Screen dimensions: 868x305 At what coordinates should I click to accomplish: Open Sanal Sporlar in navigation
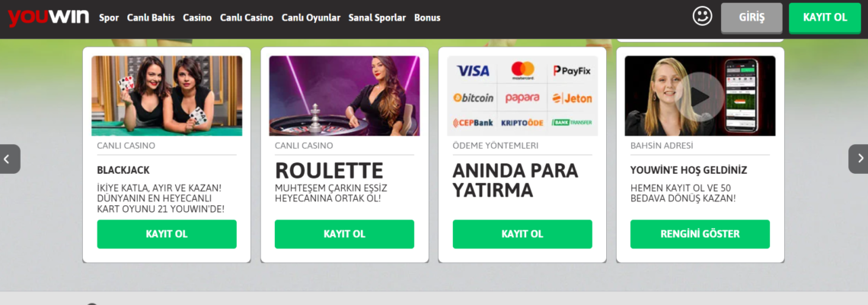pyautogui.click(x=377, y=18)
